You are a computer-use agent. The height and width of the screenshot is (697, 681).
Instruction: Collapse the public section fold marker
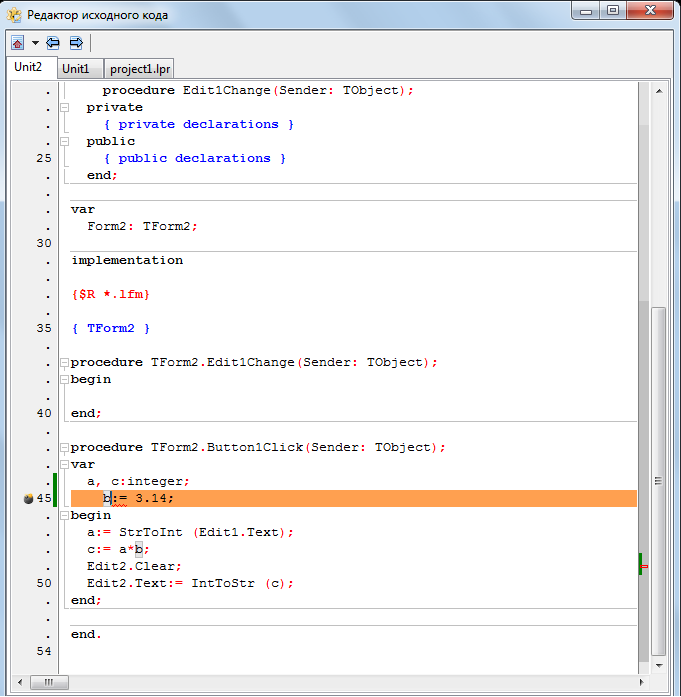click(65, 141)
